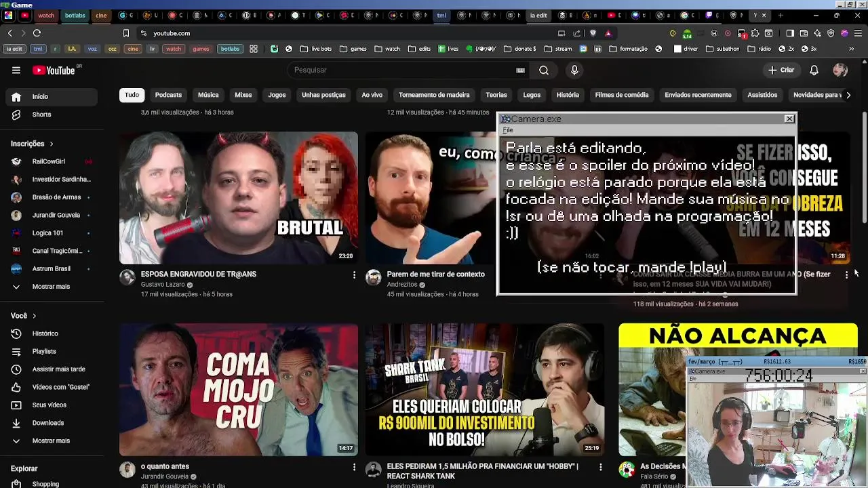Select the Tudo chip
This screenshot has width=868, height=488.
[x=132, y=95]
